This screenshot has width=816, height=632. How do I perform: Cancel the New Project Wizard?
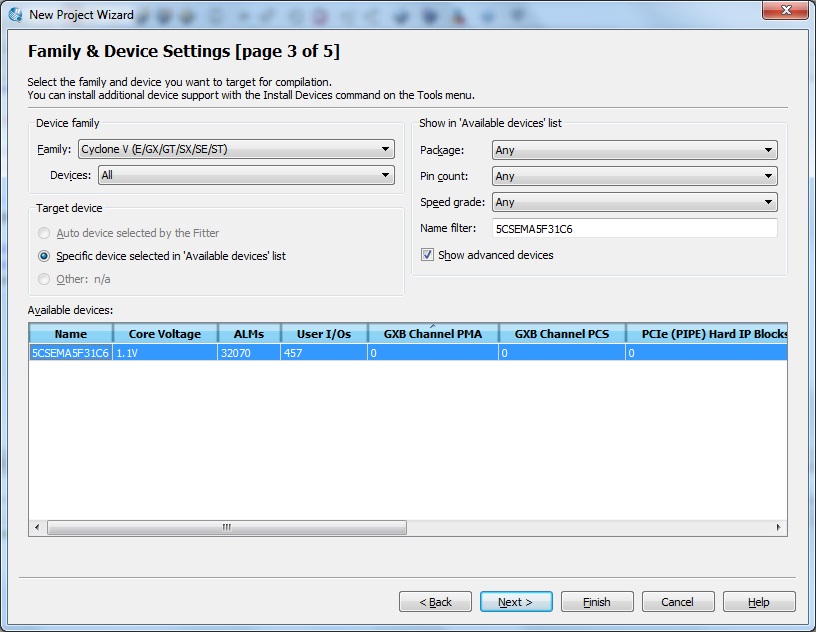click(x=677, y=601)
